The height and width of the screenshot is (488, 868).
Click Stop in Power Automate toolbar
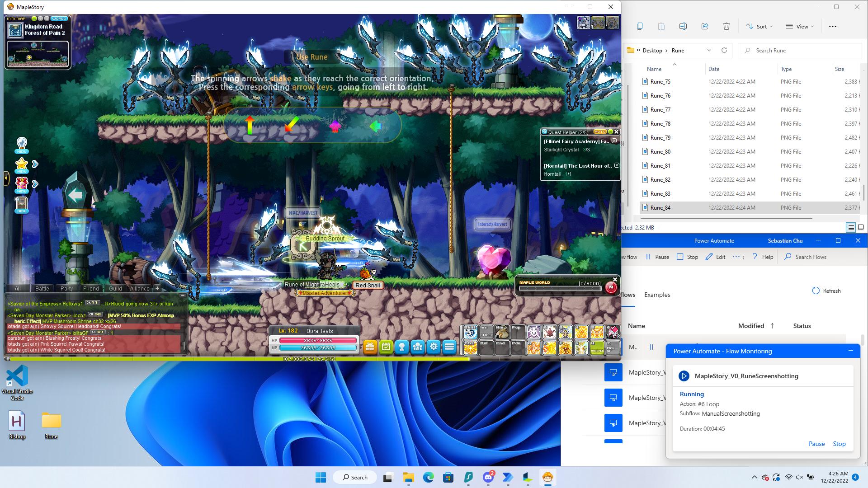click(687, 257)
